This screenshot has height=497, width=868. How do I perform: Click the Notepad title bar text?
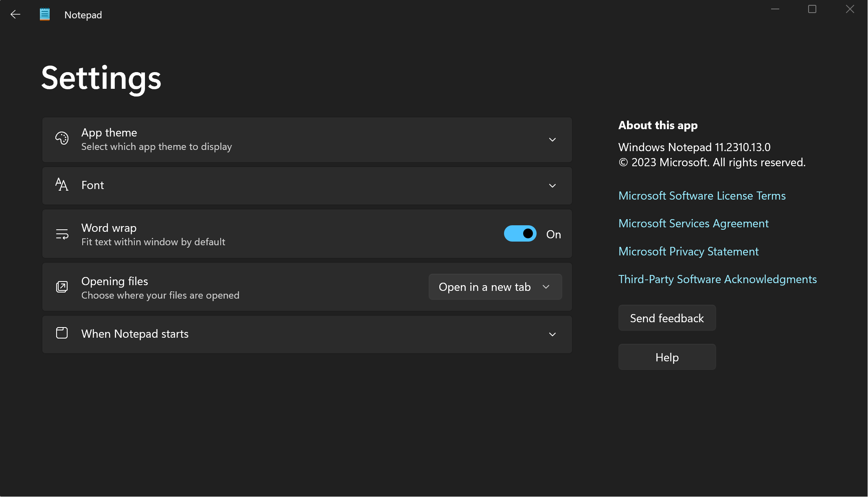(83, 15)
